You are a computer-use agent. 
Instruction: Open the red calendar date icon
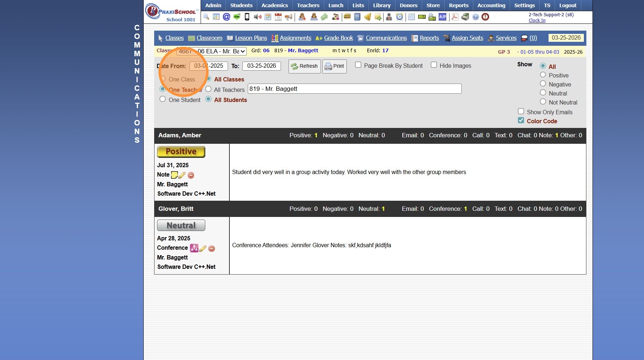click(x=278, y=17)
